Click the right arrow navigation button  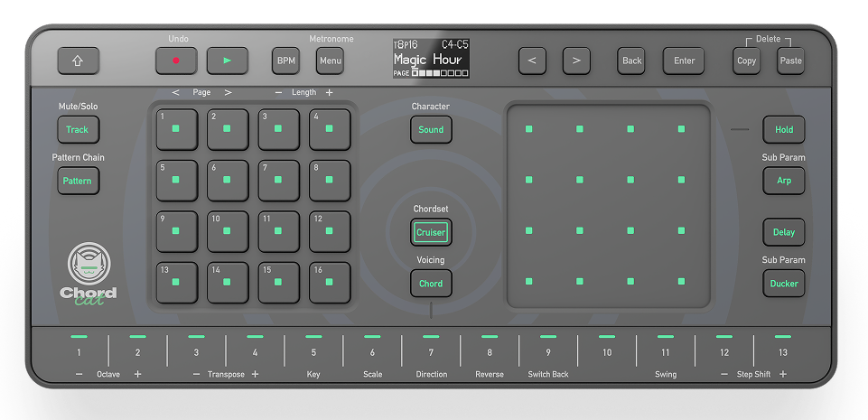(x=576, y=61)
